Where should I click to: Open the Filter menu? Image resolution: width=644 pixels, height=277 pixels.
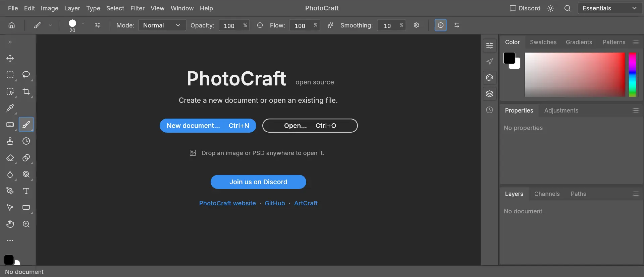coord(138,8)
